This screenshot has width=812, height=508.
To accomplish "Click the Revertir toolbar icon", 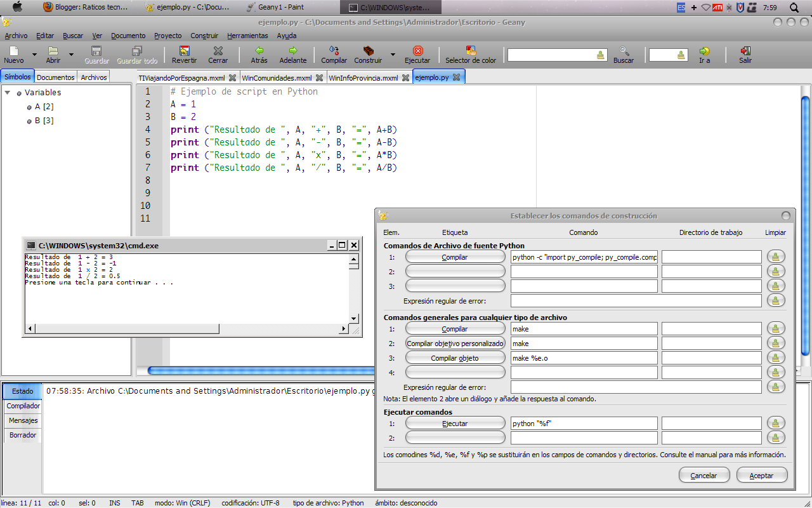I will click(184, 51).
